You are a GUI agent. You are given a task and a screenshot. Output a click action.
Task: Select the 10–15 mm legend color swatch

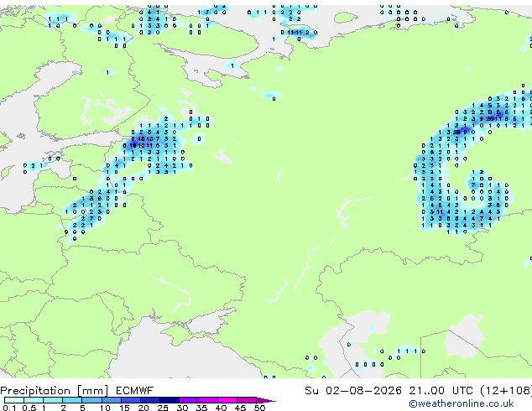tap(112, 400)
